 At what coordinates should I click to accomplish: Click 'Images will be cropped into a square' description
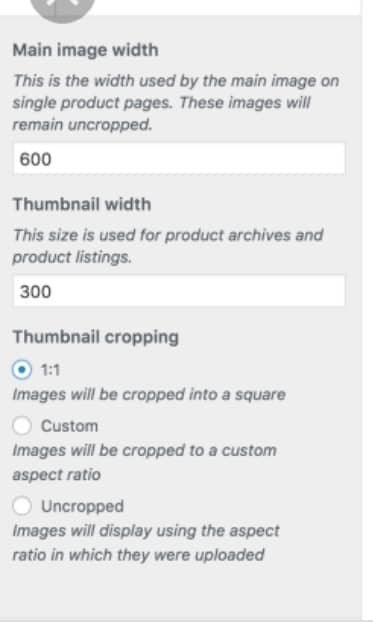149,394
